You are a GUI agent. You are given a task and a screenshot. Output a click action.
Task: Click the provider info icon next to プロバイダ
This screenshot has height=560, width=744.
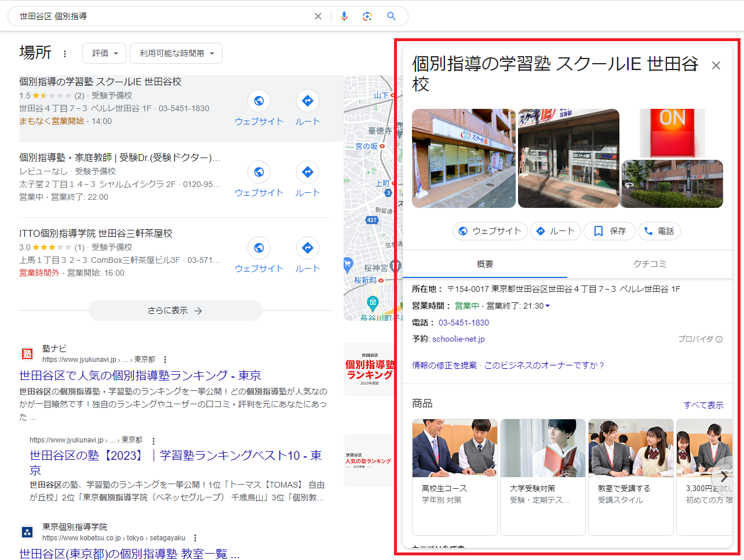coord(719,339)
